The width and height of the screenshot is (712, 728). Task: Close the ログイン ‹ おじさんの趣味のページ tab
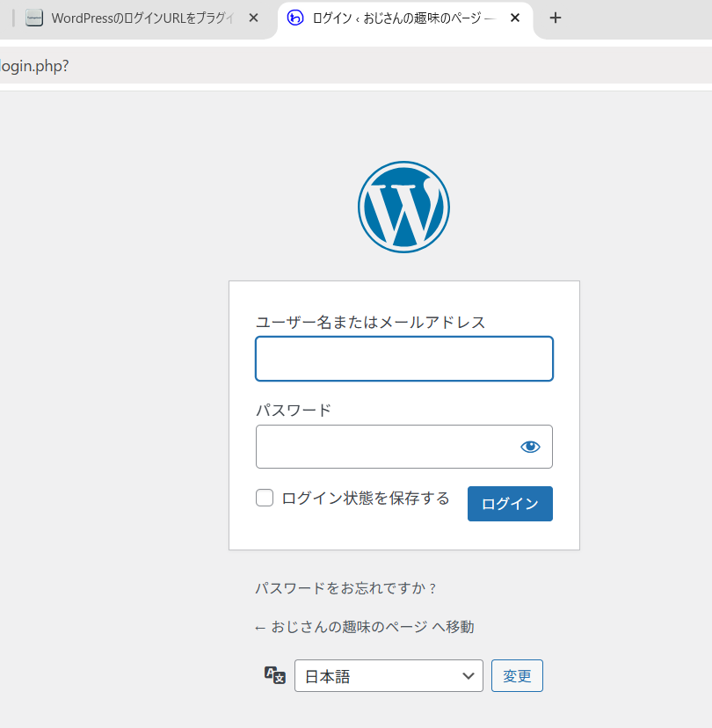[x=515, y=18]
